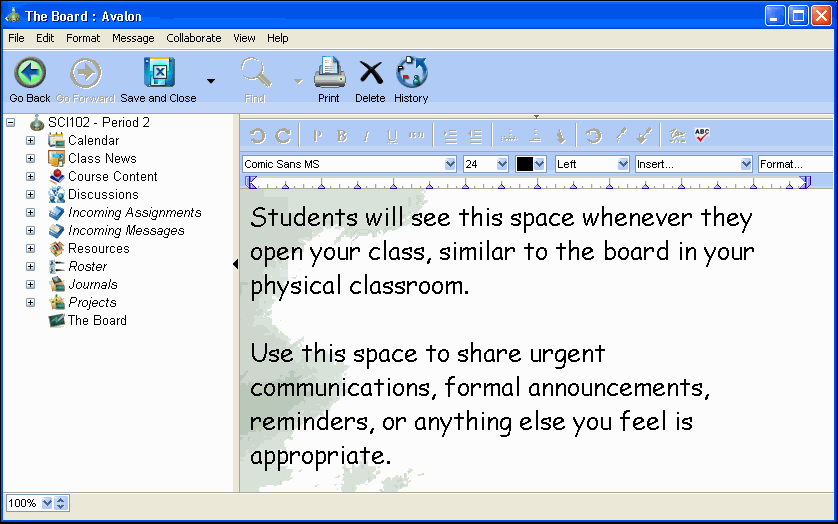Click the Go Back toolbar icon

point(30,73)
